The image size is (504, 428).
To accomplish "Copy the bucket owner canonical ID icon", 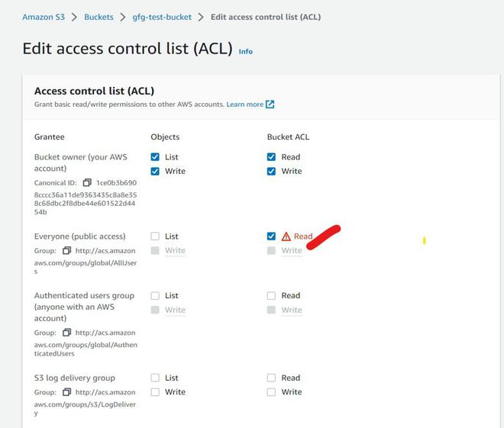I will (87, 183).
